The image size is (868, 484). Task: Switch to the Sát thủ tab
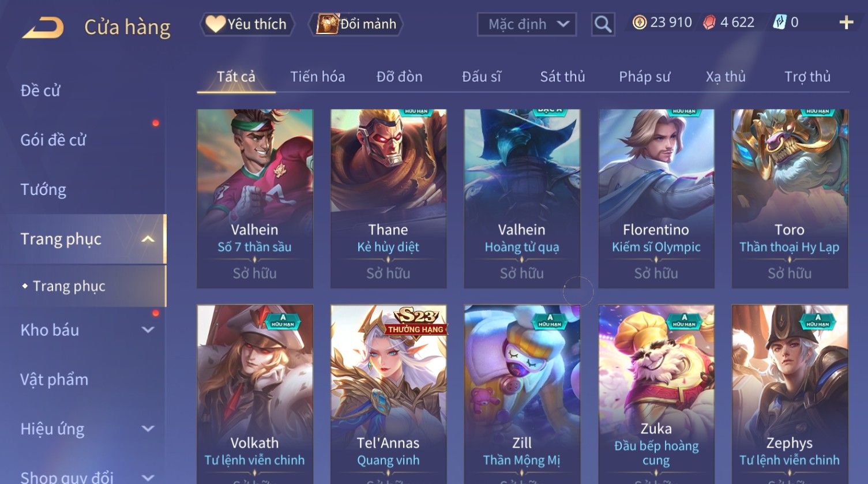[562, 77]
